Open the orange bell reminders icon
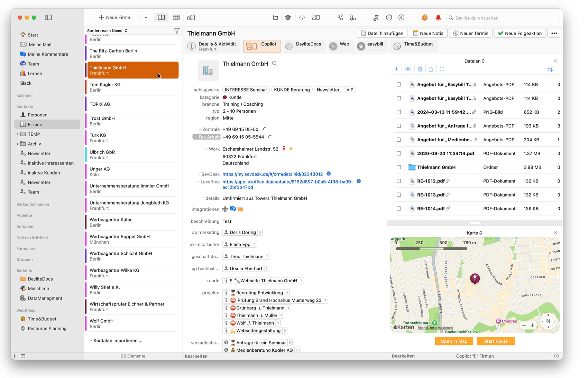The image size is (588, 378). click(x=424, y=17)
